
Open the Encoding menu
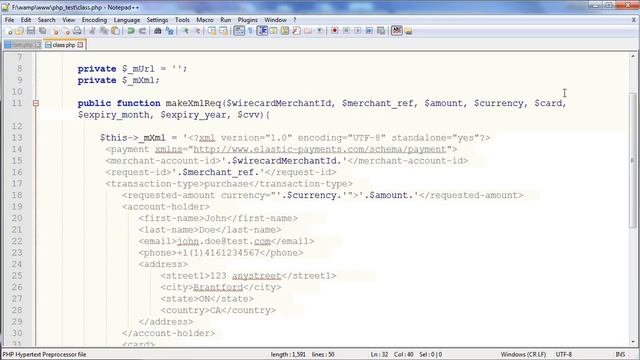94,20
